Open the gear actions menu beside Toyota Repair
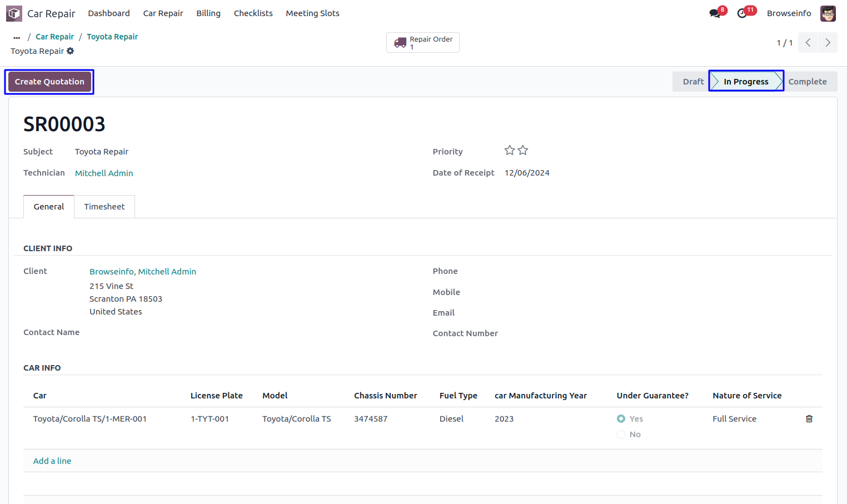Screen dimensions: 847x504 (71, 51)
